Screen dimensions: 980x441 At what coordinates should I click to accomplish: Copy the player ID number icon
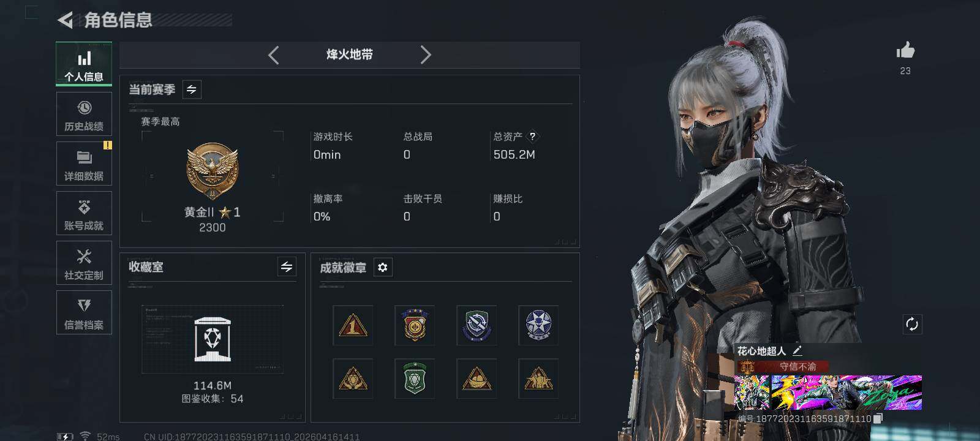click(878, 418)
